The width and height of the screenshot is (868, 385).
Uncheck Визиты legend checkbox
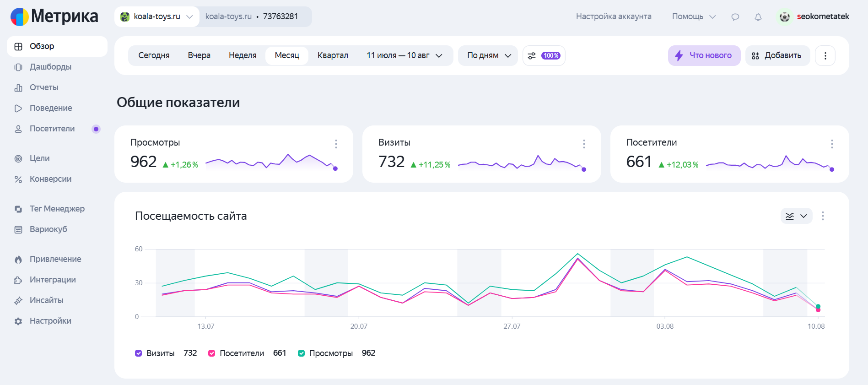[138, 353]
